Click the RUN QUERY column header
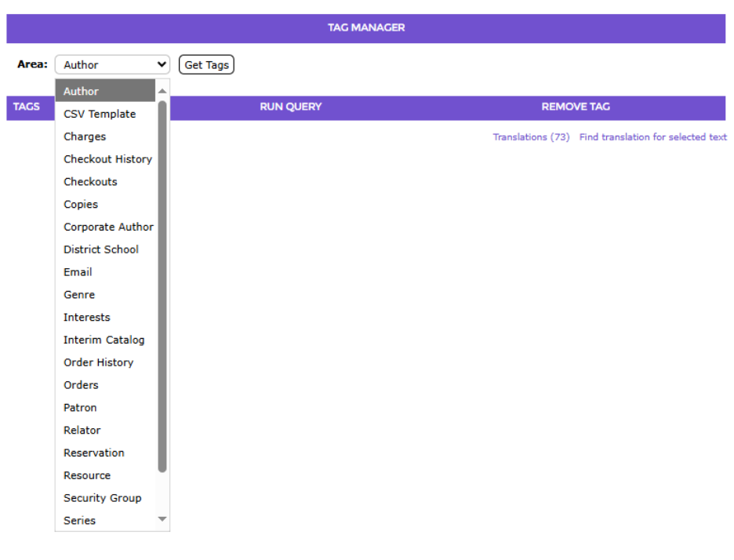The image size is (734, 560). (291, 107)
